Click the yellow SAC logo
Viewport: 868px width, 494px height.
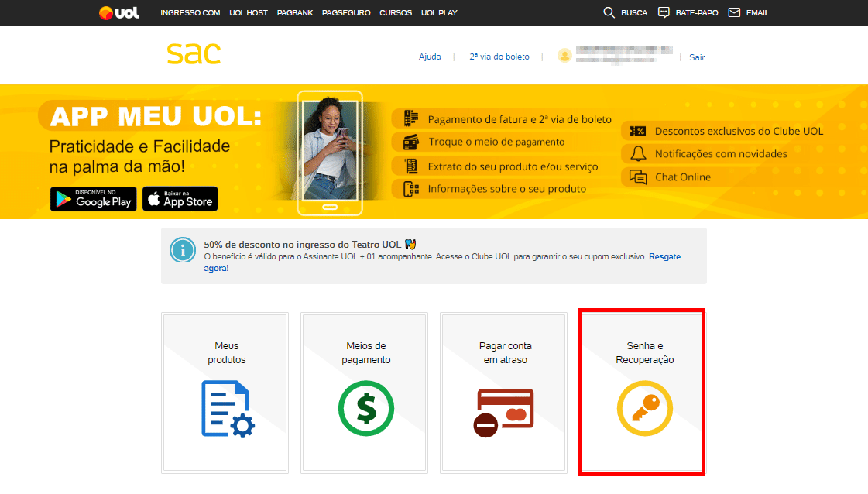coord(194,53)
